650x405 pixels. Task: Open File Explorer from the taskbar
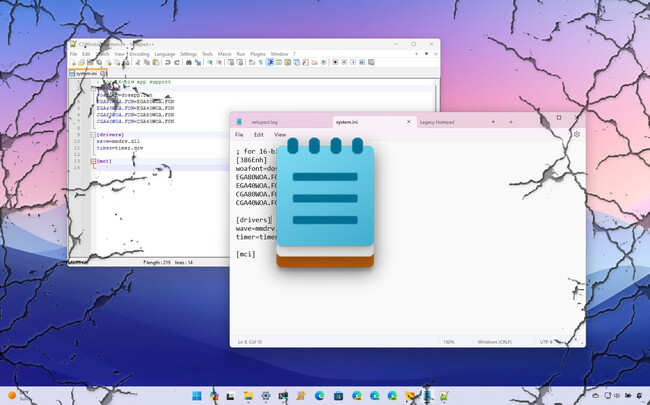pyautogui.click(x=250, y=396)
